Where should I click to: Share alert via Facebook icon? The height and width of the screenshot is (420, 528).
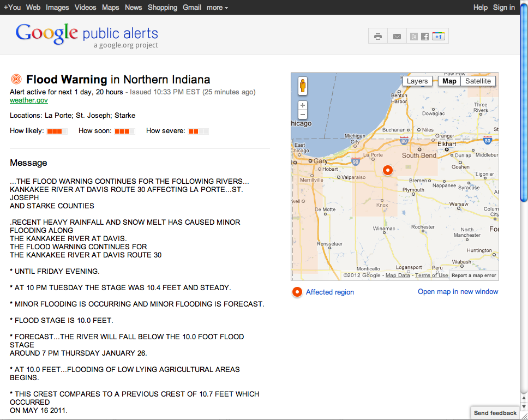425,37
